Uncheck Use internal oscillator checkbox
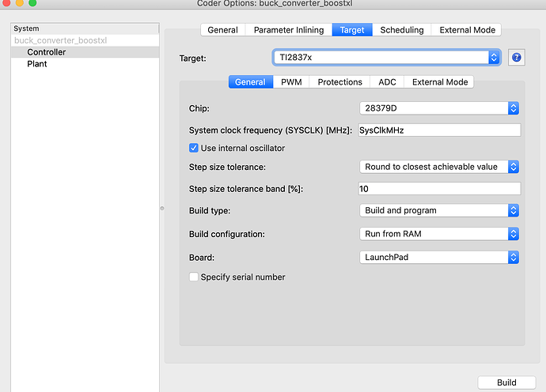 click(x=194, y=148)
